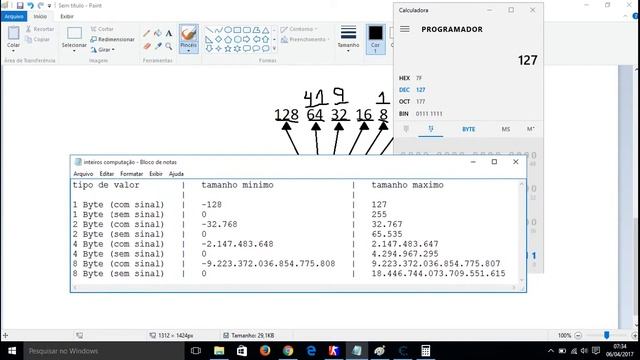
Task: Choose the diagonal line shape
Action: click(x=209, y=30)
